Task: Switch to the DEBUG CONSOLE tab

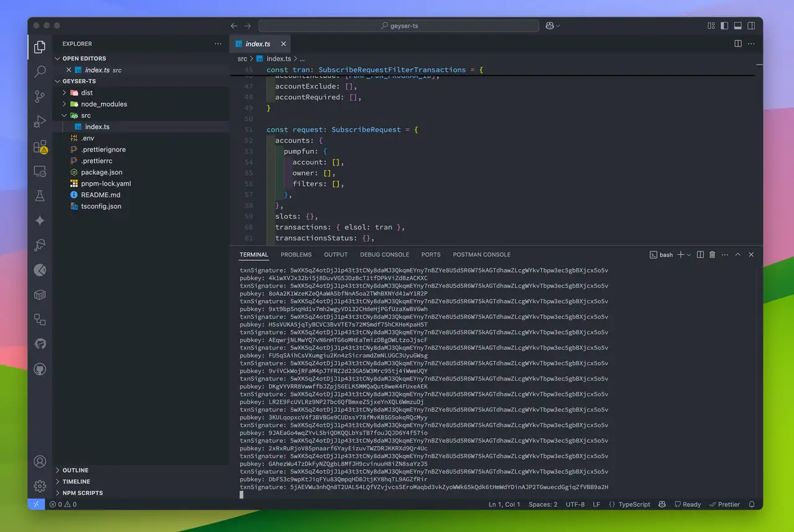Action: (385, 254)
